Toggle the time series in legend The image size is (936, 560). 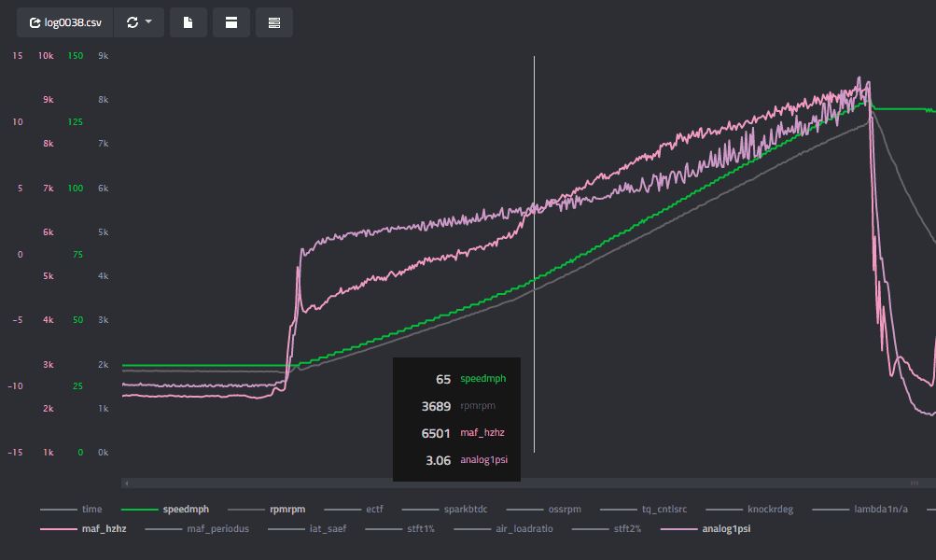tap(71, 510)
